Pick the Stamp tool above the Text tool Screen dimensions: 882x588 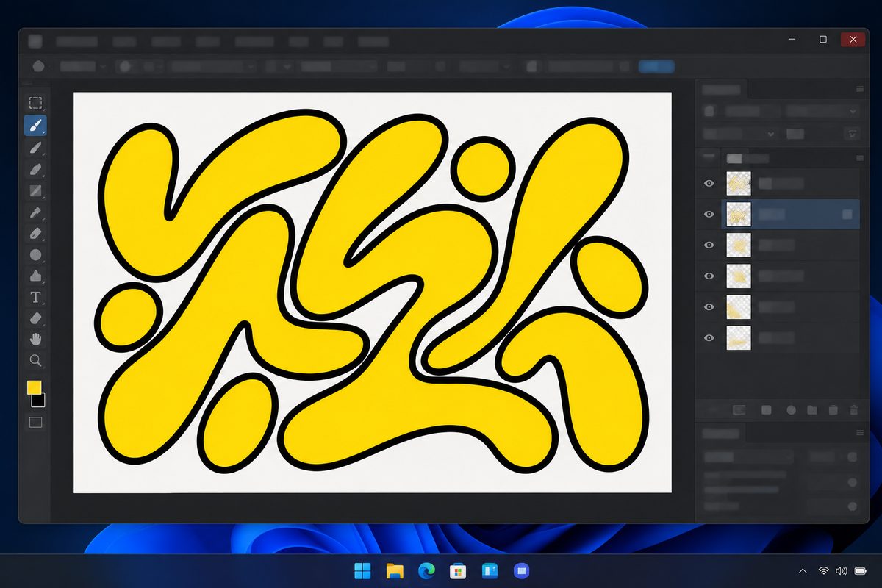point(35,276)
